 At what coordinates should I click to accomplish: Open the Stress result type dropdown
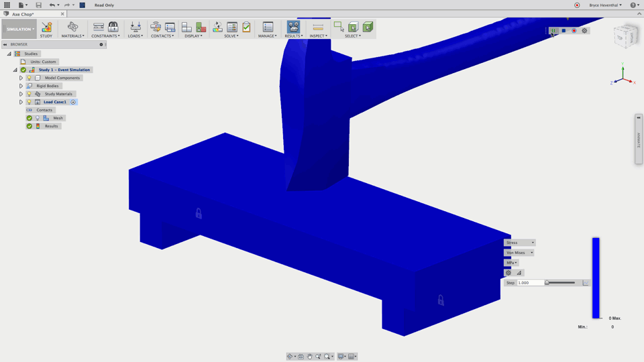(x=519, y=243)
